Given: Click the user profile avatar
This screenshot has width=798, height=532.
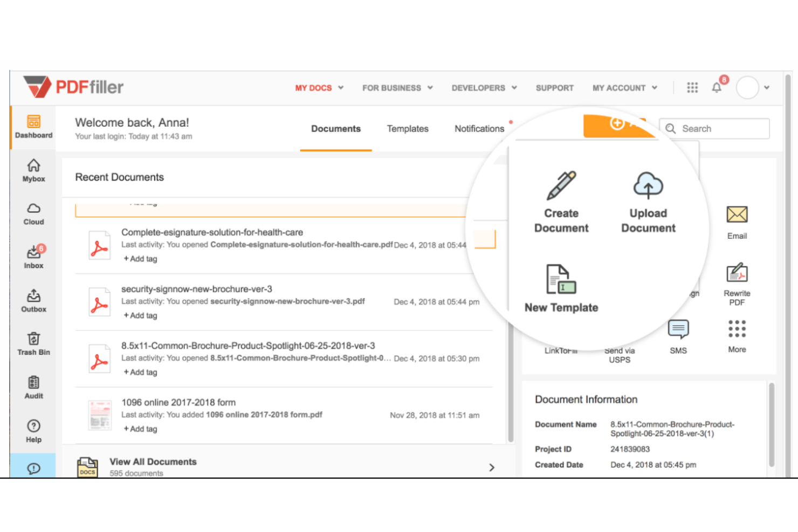Looking at the screenshot, I should pos(748,87).
